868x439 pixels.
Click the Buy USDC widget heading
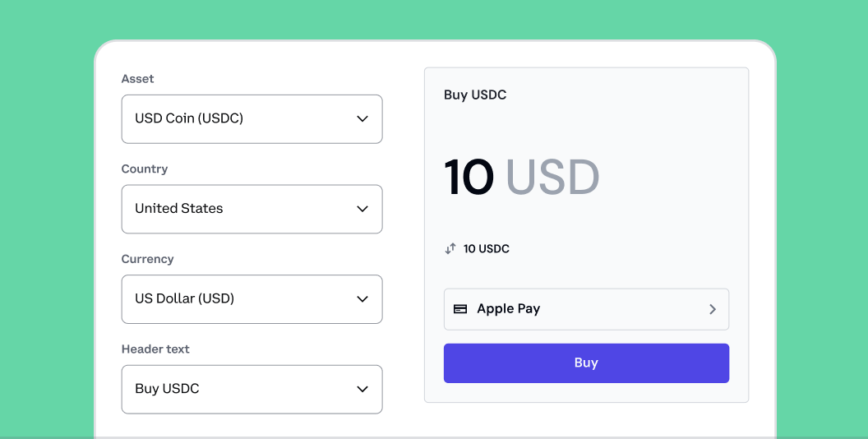(475, 95)
